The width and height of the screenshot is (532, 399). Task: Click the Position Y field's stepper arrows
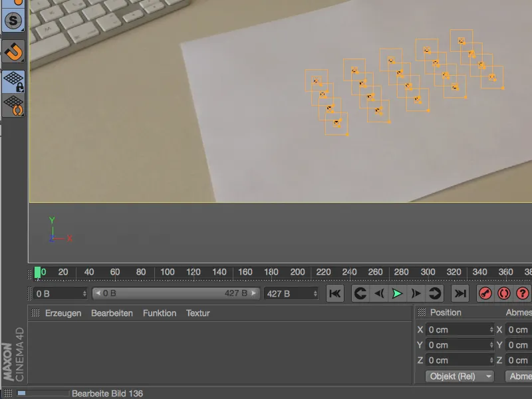491,345
